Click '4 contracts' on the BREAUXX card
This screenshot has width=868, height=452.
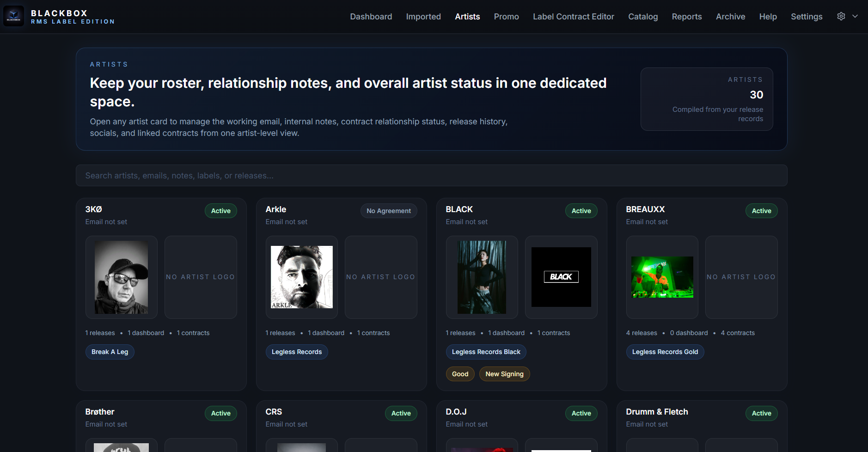tap(738, 333)
